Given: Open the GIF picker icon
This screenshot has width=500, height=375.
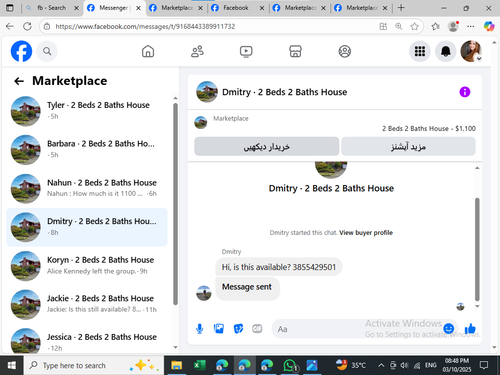Looking at the screenshot, I should [257, 329].
